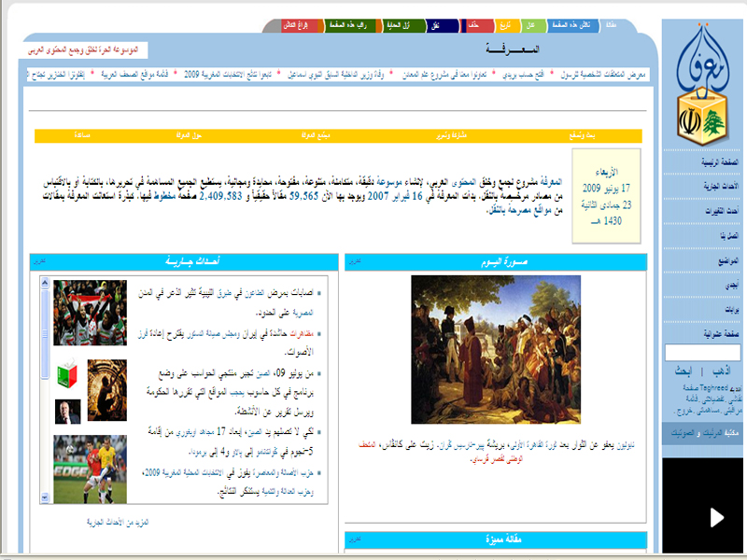Open the dark tunnel photo thumbnail

point(107,390)
